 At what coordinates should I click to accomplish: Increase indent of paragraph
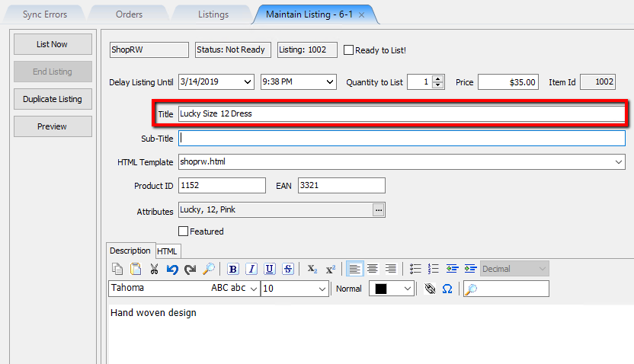[470, 269]
